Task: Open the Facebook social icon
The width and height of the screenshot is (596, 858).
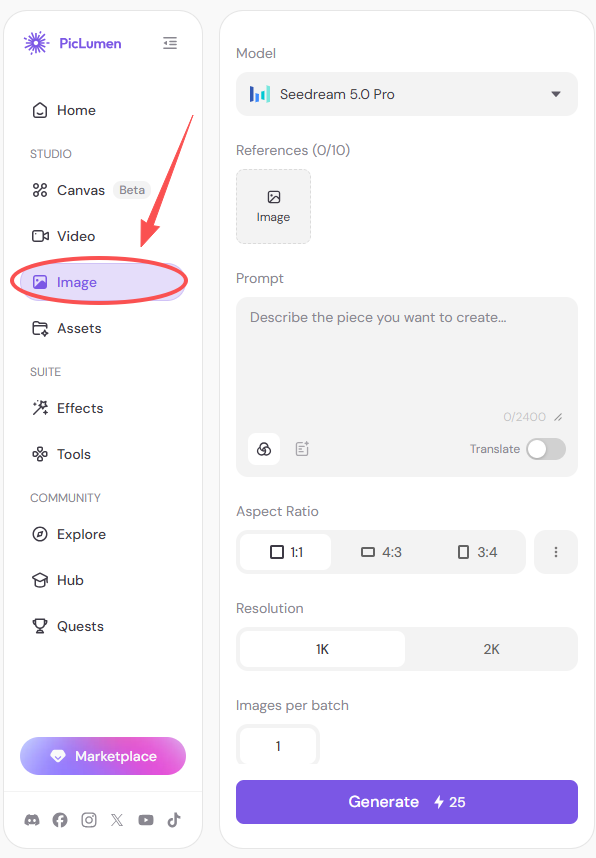Action: (60, 820)
